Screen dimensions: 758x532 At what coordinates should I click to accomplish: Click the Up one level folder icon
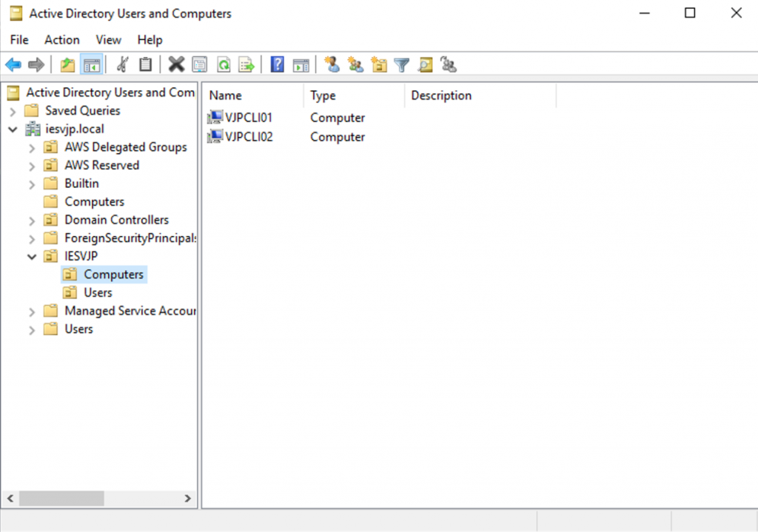[68, 65]
